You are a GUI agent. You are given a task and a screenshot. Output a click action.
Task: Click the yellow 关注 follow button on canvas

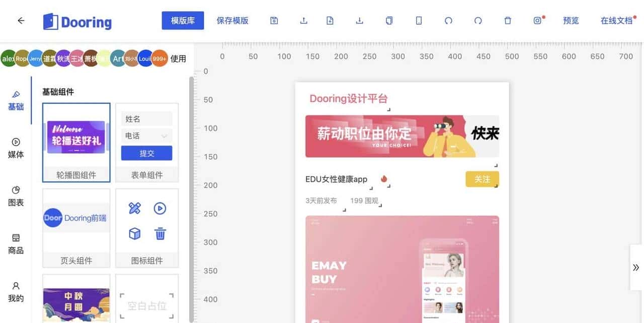481,179
